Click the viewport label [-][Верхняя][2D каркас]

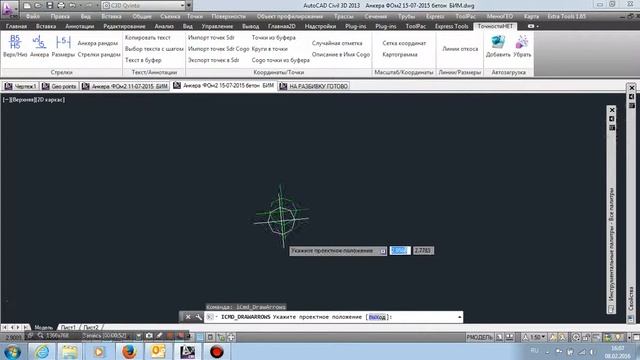point(34,100)
